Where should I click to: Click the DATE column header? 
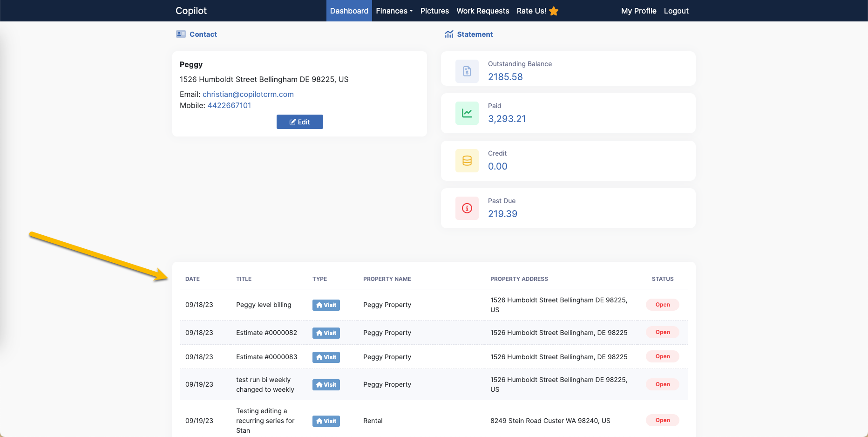point(192,279)
